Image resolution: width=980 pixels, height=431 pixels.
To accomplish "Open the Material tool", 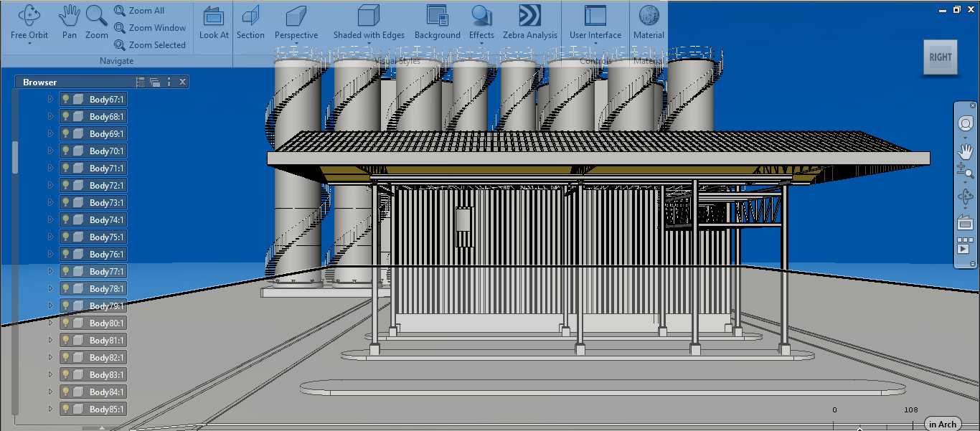I will click(x=649, y=22).
